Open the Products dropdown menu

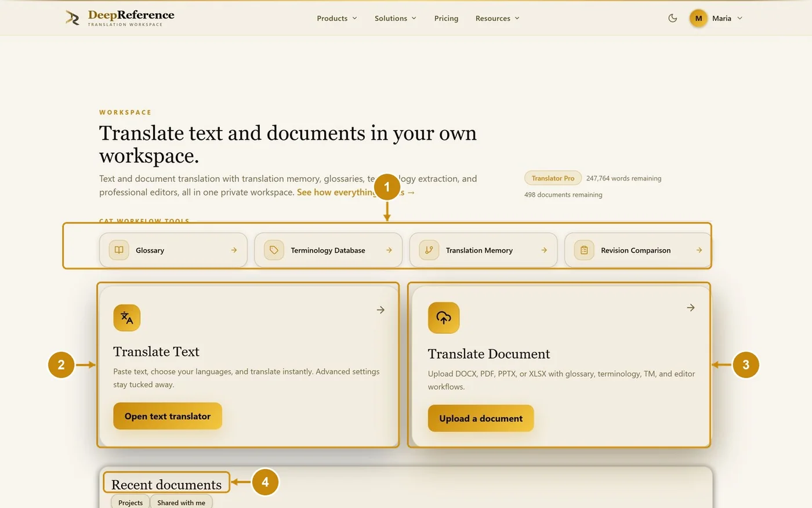point(337,18)
